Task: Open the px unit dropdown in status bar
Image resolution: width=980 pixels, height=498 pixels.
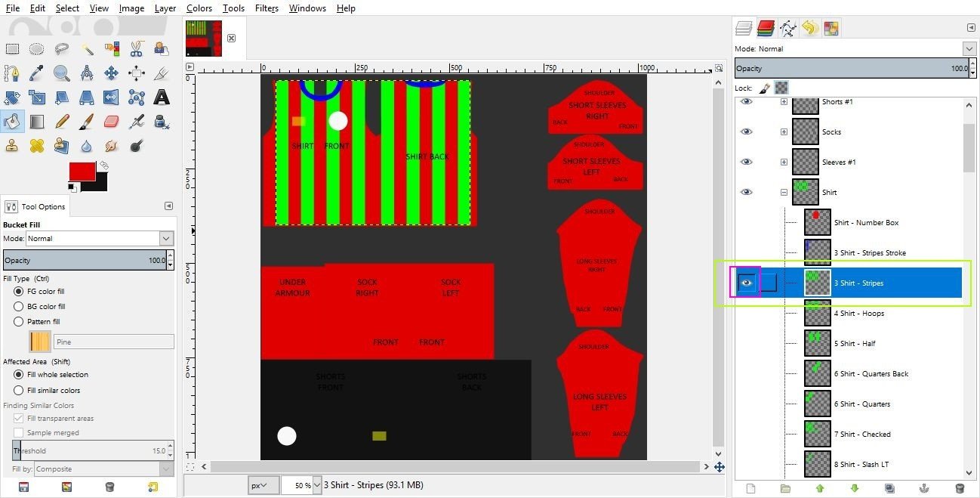Action: click(x=263, y=485)
